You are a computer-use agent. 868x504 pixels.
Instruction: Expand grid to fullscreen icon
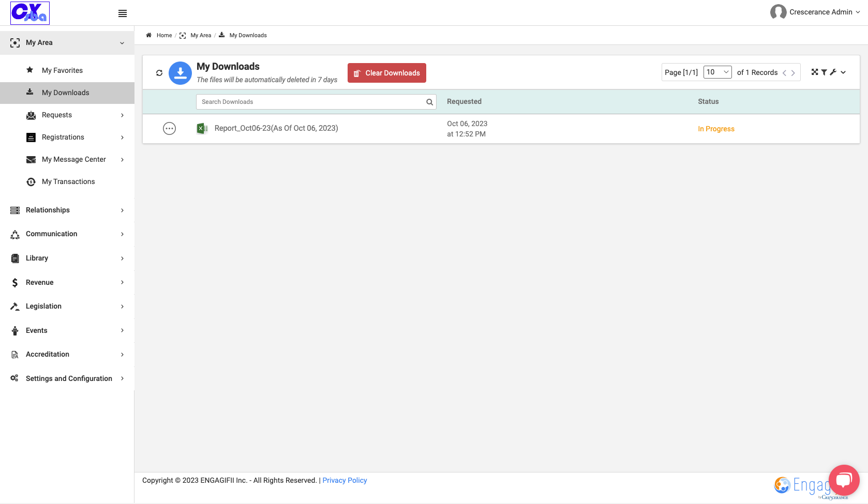tap(815, 72)
